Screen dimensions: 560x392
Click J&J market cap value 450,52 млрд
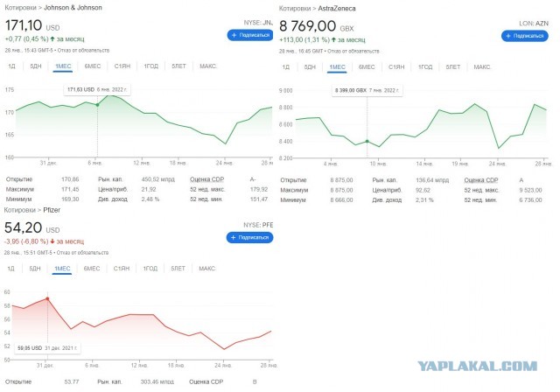pos(158,179)
